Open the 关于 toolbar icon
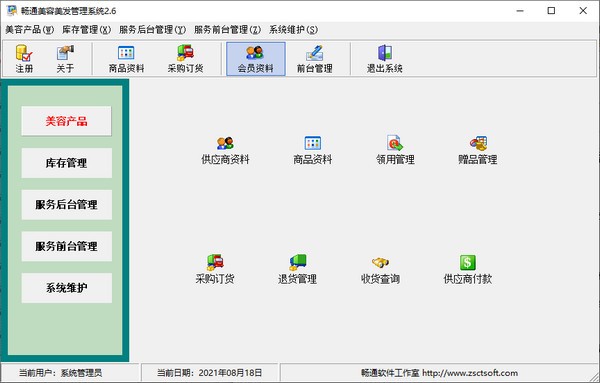Image resolution: width=600 pixels, height=383 pixels. tap(65, 59)
